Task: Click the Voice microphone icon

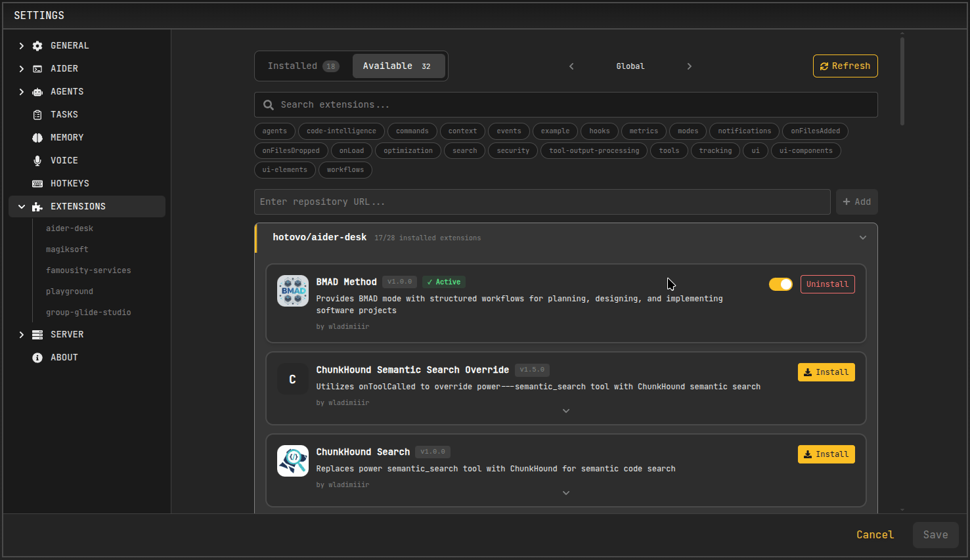Action: click(37, 161)
